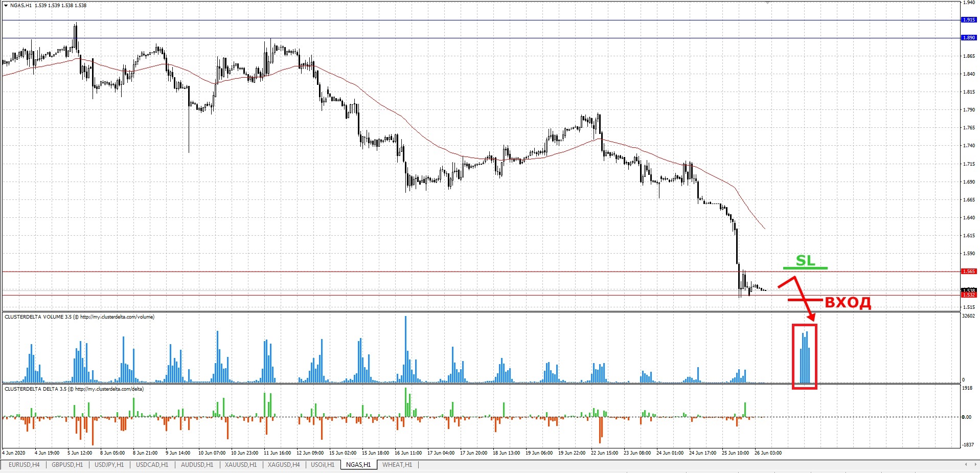Click the 1918 delta scale maximum value
Viewport: 980px width, 473px height.
point(967,388)
